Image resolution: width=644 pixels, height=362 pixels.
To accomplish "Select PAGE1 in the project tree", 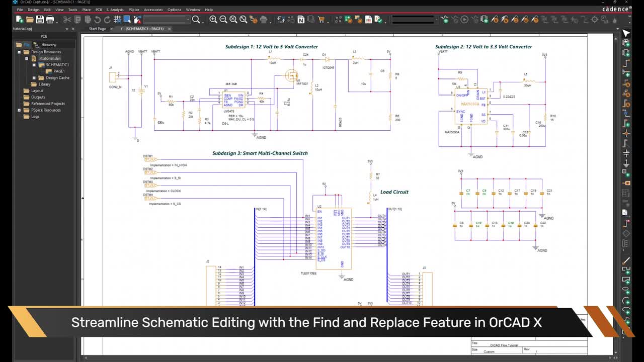I will pos(59,71).
